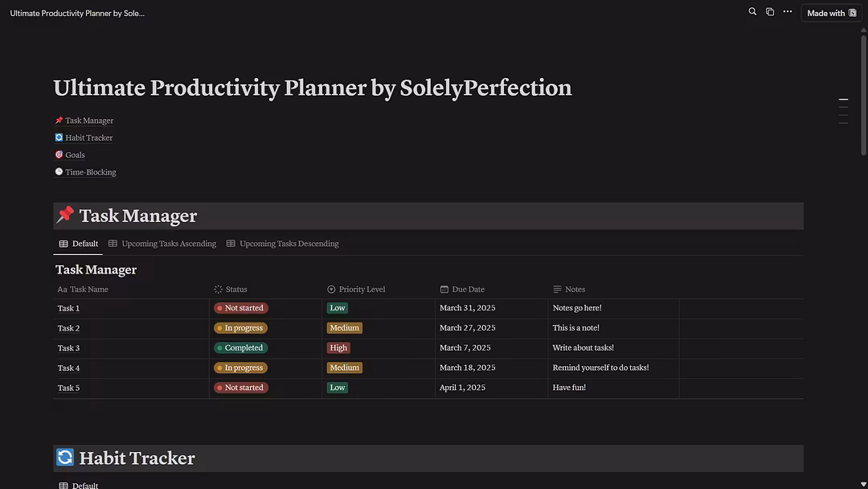The image size is (868, 489).
Task: Click the pushpin icon beside Task Manager heading
Action: tap(65, 215)
